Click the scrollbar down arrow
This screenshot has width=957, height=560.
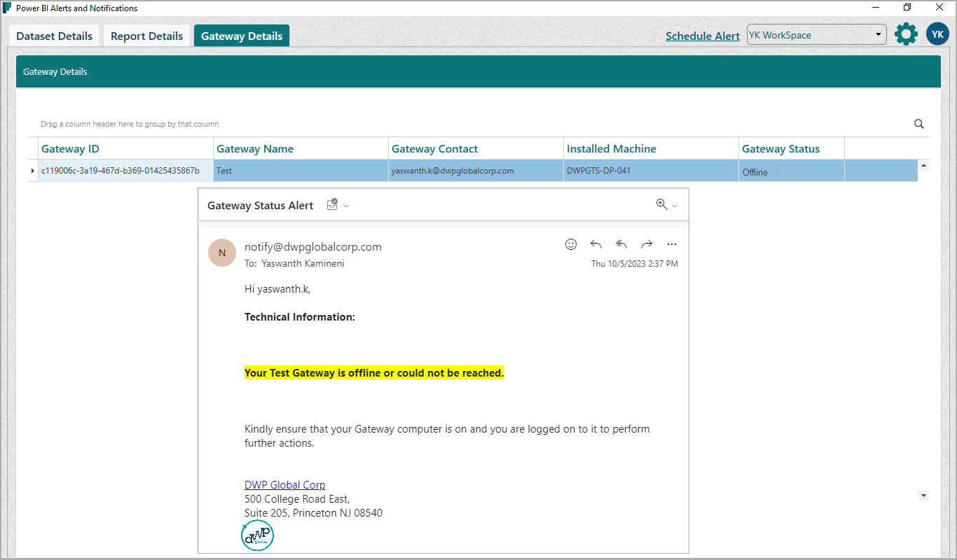pyautogui.click(x=923, y=496)
